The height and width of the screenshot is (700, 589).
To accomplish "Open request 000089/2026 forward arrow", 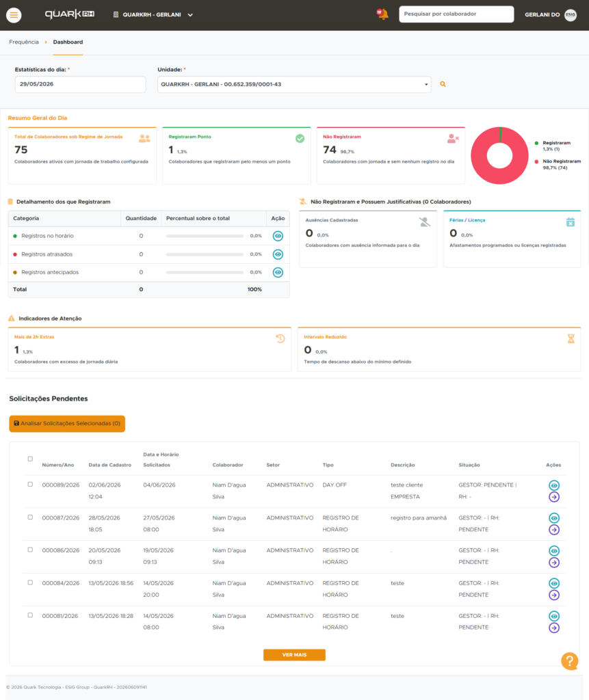I will 554,497.
